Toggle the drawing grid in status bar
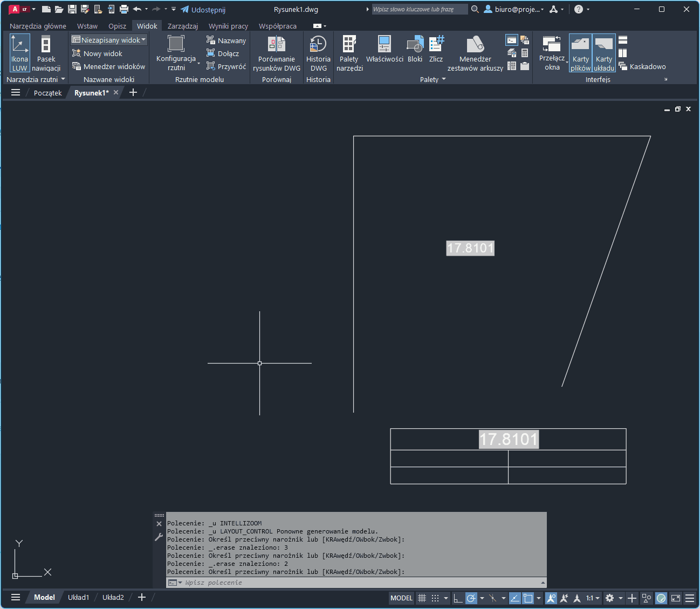 [422, 598]
